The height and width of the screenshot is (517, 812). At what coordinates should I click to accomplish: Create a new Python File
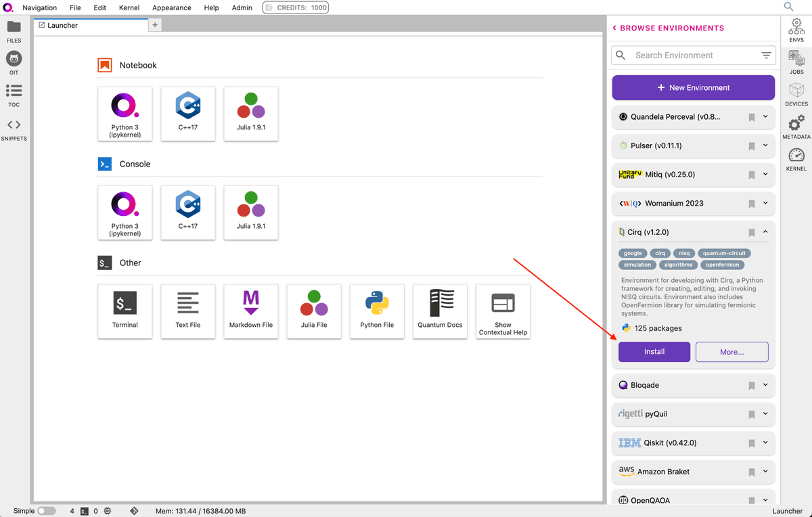pos(377,311)
